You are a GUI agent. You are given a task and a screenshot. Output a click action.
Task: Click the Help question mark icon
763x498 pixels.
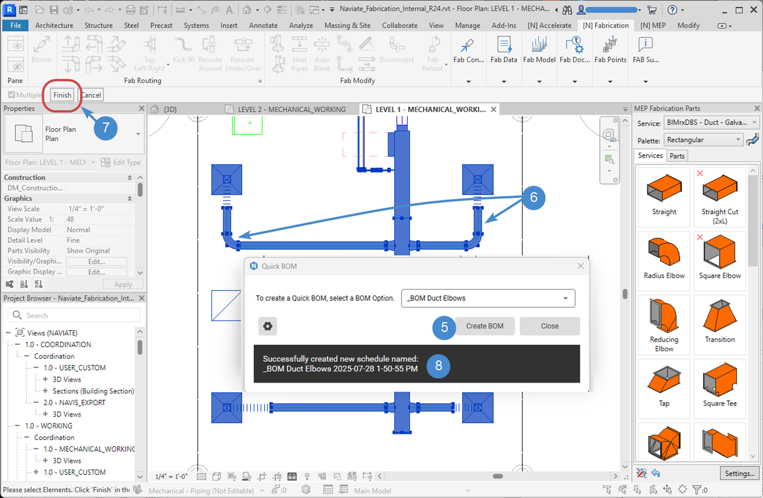[x=672, y=10]
